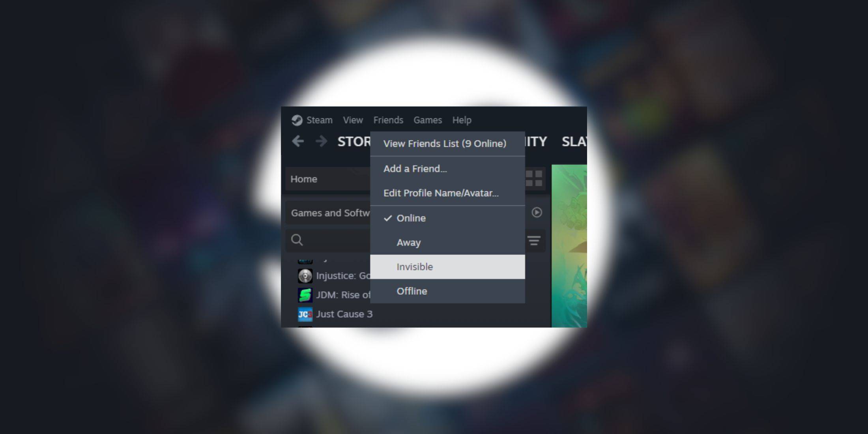Click View Friends List (9 Online)
This screenshot has height=434, width=868.
coord(445,144)
